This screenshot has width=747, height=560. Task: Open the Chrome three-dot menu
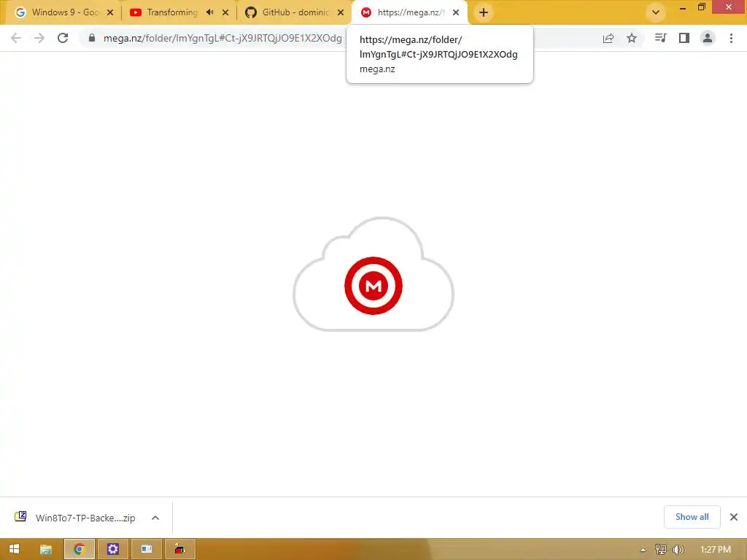(x=731, y=38)
